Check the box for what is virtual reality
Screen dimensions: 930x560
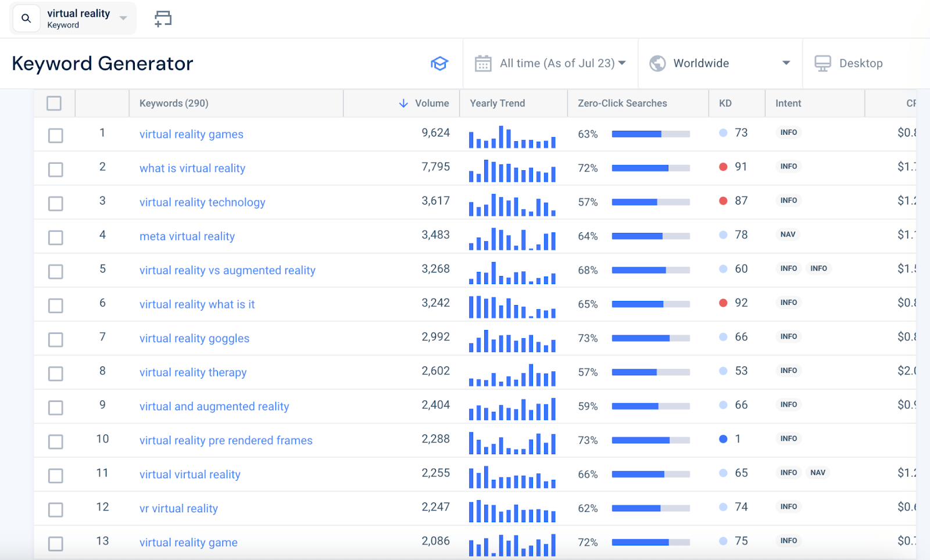point(56,170)
